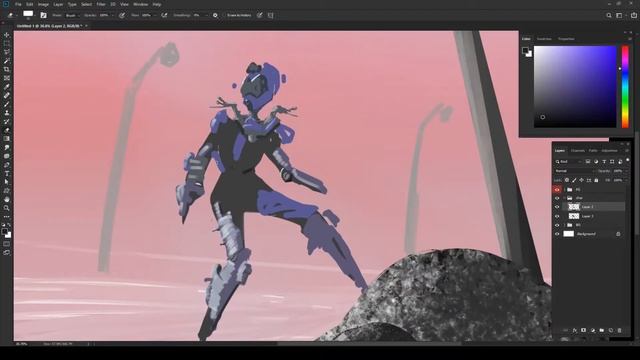Open the eraser tool preset picker
Viewport: 640px width, 360px height.
tap(12, 16)
